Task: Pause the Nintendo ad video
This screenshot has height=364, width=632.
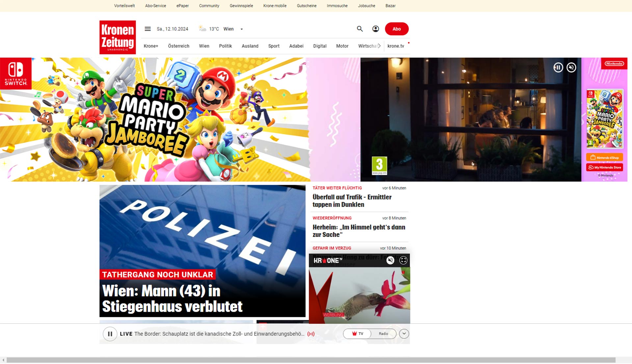Action: [558, 67]
